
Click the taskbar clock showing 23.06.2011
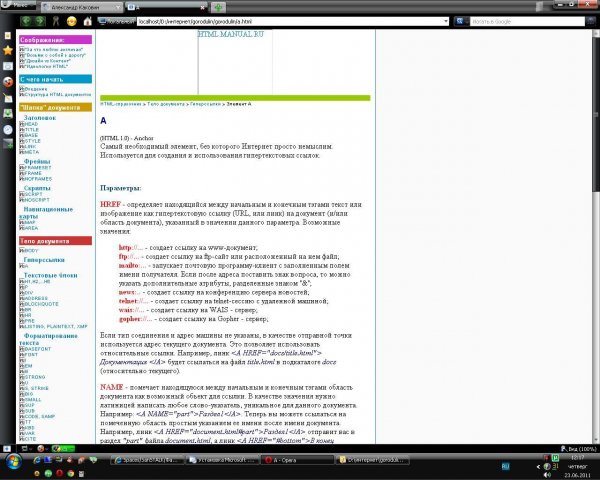[577, 467]
